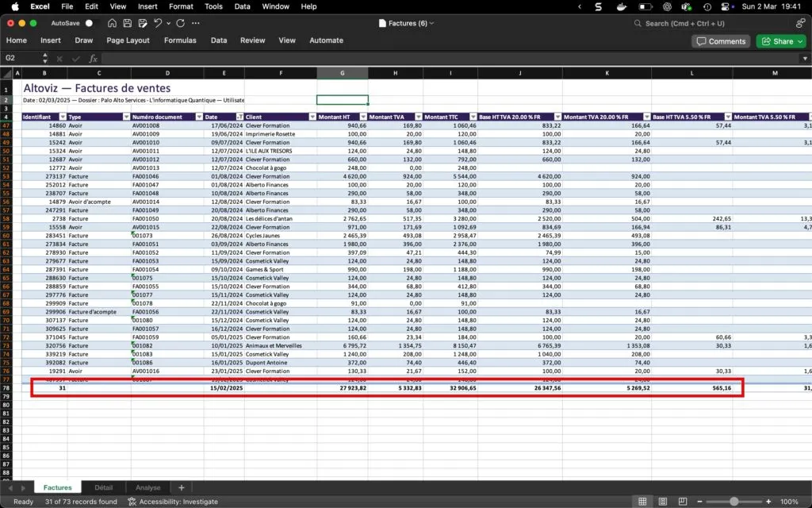The image size is (812, 508).
Task: Open the Share button dropdown chevron
Action: [800, 41]
